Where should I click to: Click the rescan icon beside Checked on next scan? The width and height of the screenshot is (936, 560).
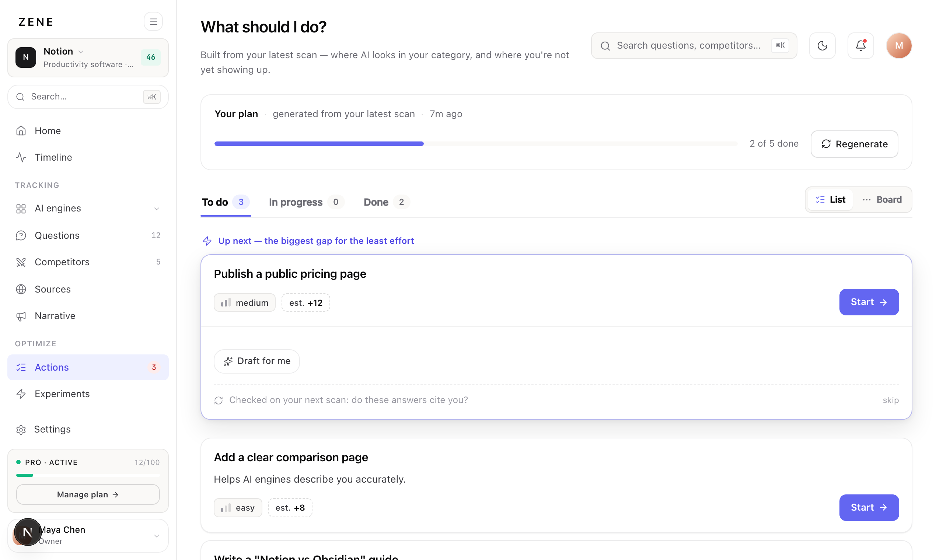click(x=219, y=400)
